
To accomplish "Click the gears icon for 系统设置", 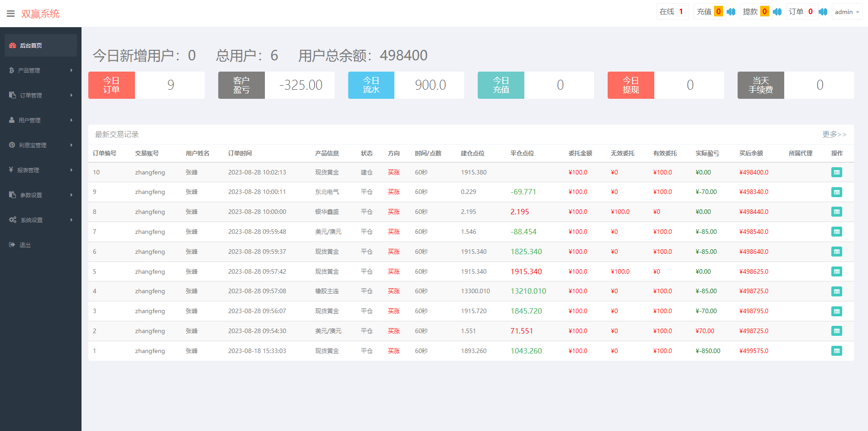I will [13, 220].
